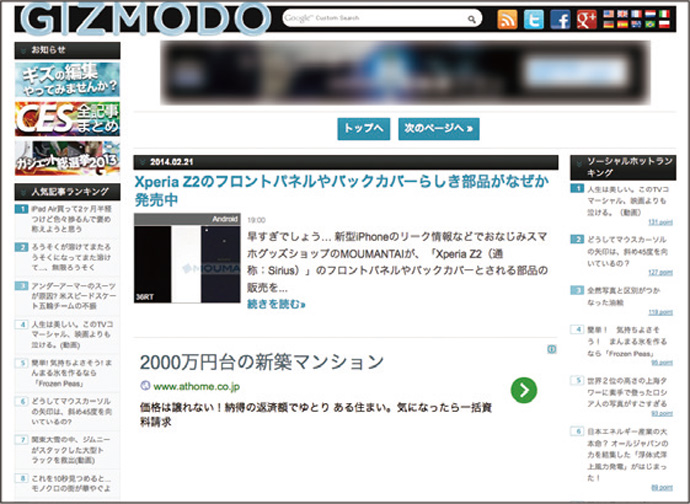
Task: Switch to the Italy edition flag
Action: [664, 14]
